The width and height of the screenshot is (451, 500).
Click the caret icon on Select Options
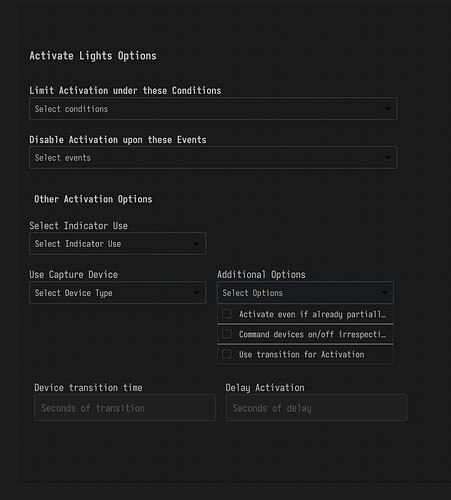pos(384,293)
